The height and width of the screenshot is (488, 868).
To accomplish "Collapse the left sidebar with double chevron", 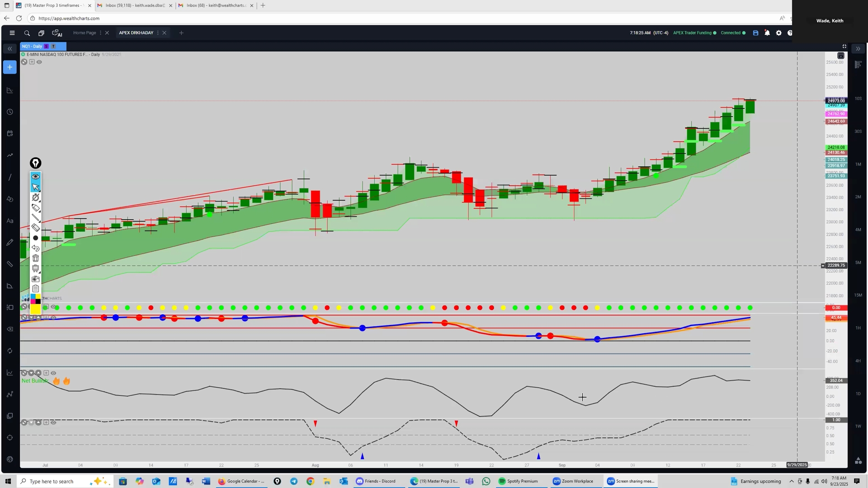I will 9,48.
